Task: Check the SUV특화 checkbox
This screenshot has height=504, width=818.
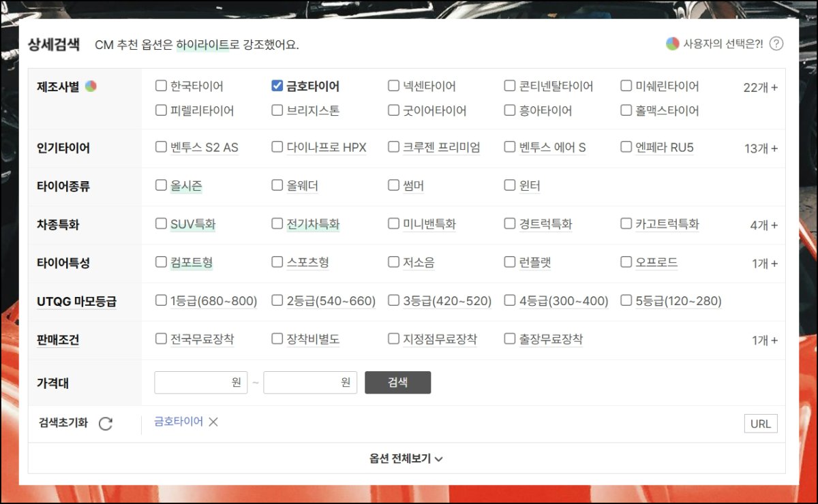Action: [x=161, y=223]
